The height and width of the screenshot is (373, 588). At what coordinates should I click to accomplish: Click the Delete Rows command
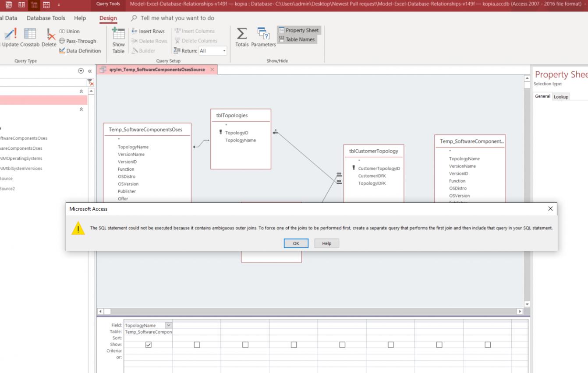point(149,41)
